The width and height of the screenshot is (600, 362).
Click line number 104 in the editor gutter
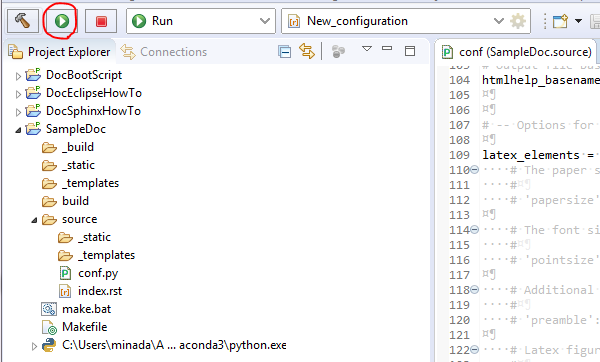click(459, 80)
